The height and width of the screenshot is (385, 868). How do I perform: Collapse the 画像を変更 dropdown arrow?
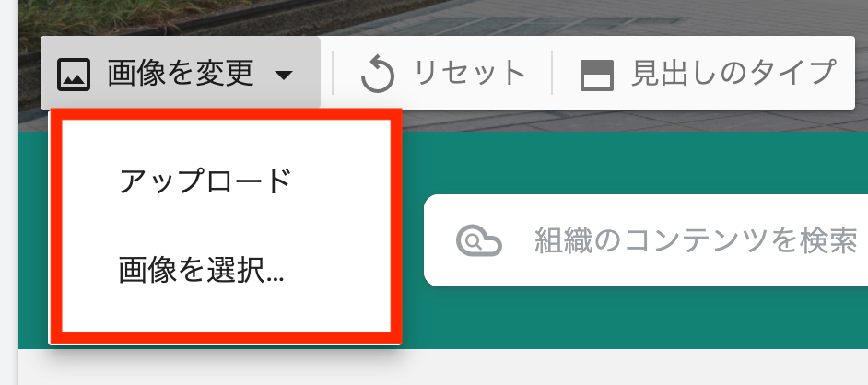(x=284, y=75)
